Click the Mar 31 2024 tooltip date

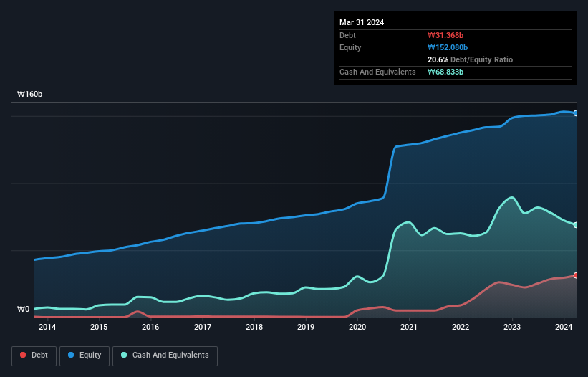pos(362,22)
